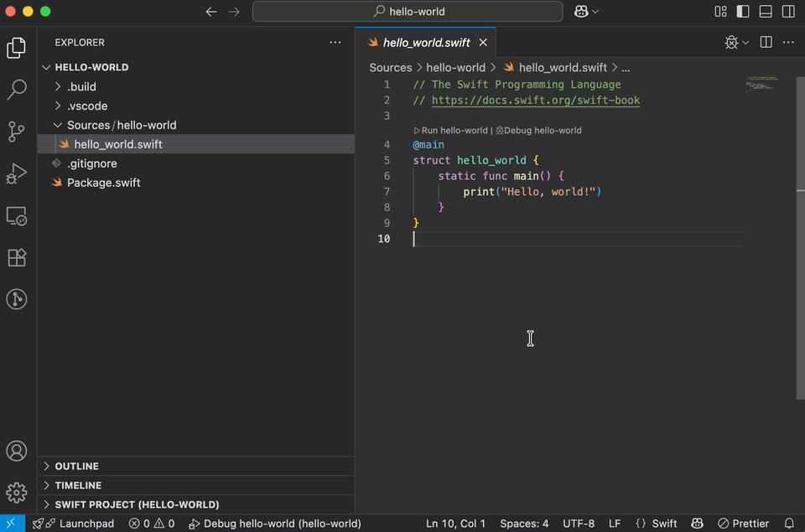The width and height of the screenshot is (805, 532).
Task: Collapse the Sources/hello-world folder
Action: (x=195, y=125)
